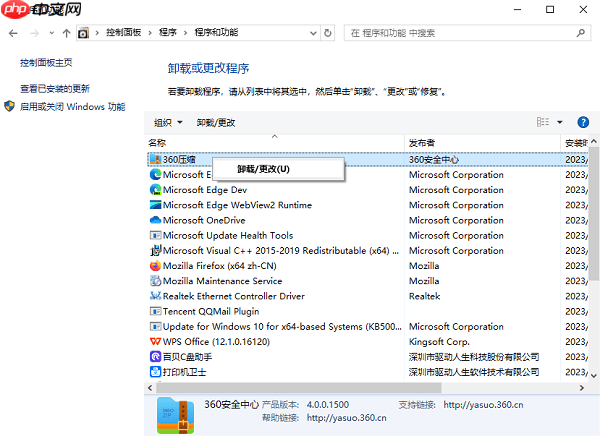
Task: Click 程序 in the breadcrumb path
Action: [168, 33]
